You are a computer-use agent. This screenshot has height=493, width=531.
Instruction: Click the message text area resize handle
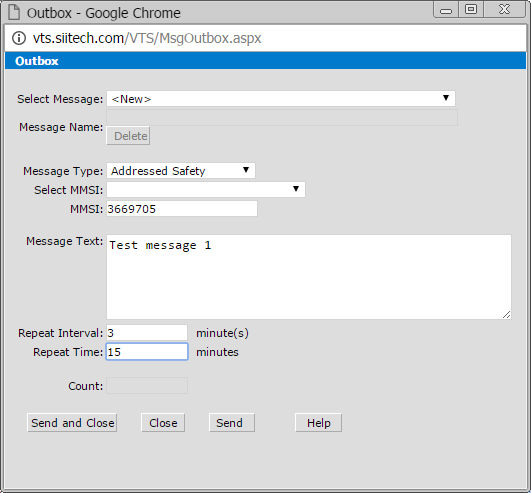[507, 315]
